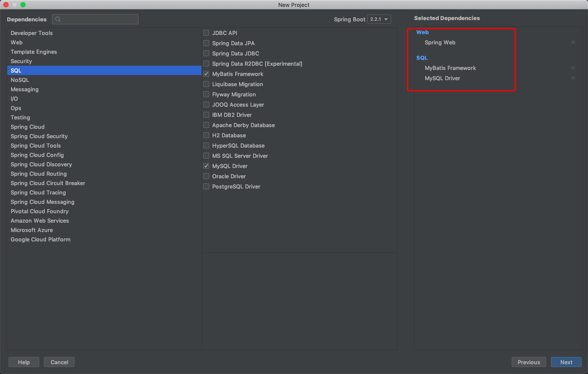Screen dimensions: 588x374
Task: Open Spring Cloud Discovery category
Action: click(x=104, y=164)
